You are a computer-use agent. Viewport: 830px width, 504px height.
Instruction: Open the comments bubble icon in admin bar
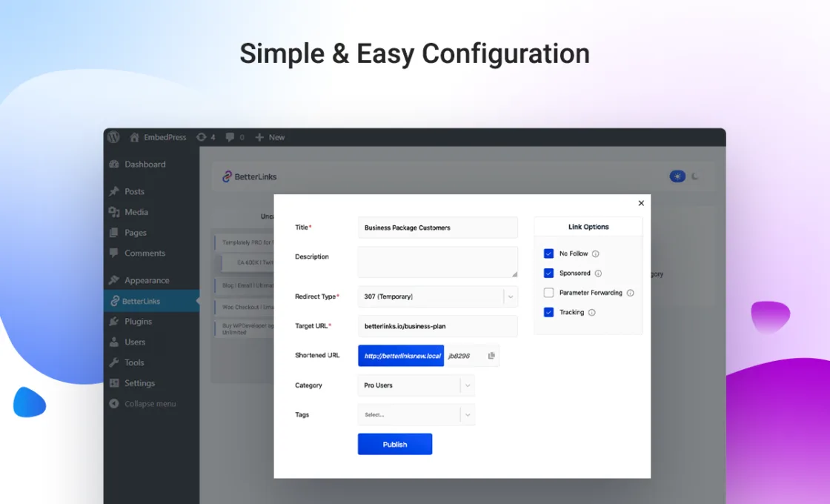[x=230, y=137]
